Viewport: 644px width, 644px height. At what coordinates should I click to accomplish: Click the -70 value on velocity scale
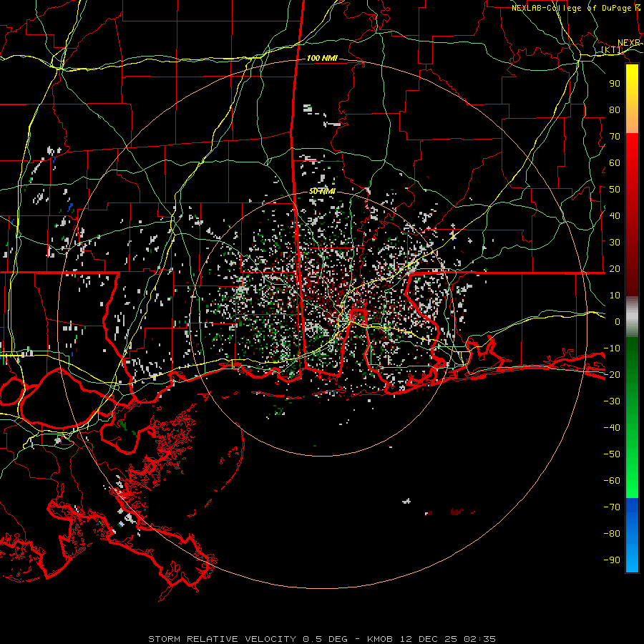pos(612,507)
